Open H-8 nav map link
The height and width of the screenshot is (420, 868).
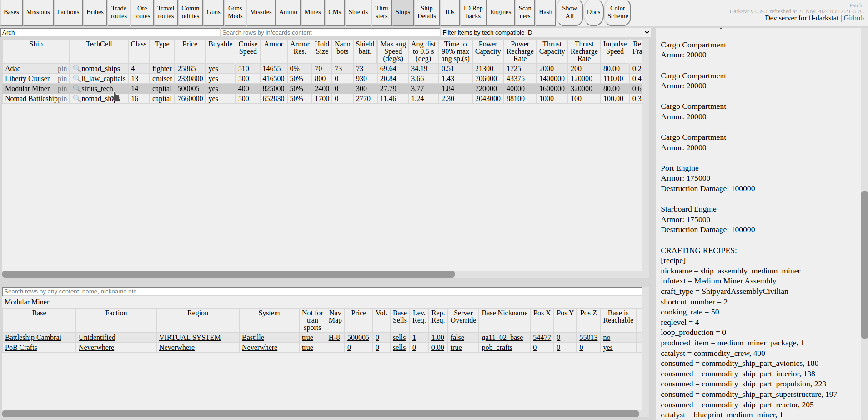pyautogui.click(x=334, y=338)
